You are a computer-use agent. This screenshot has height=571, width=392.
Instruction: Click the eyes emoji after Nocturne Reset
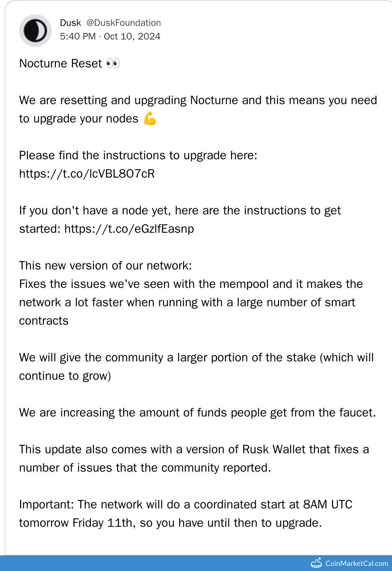(x=113, y=63)
